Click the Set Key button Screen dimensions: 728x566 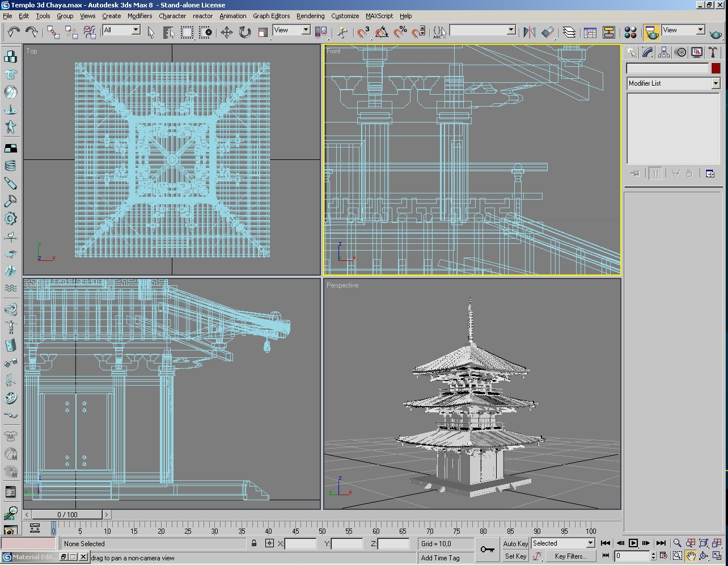515,556
